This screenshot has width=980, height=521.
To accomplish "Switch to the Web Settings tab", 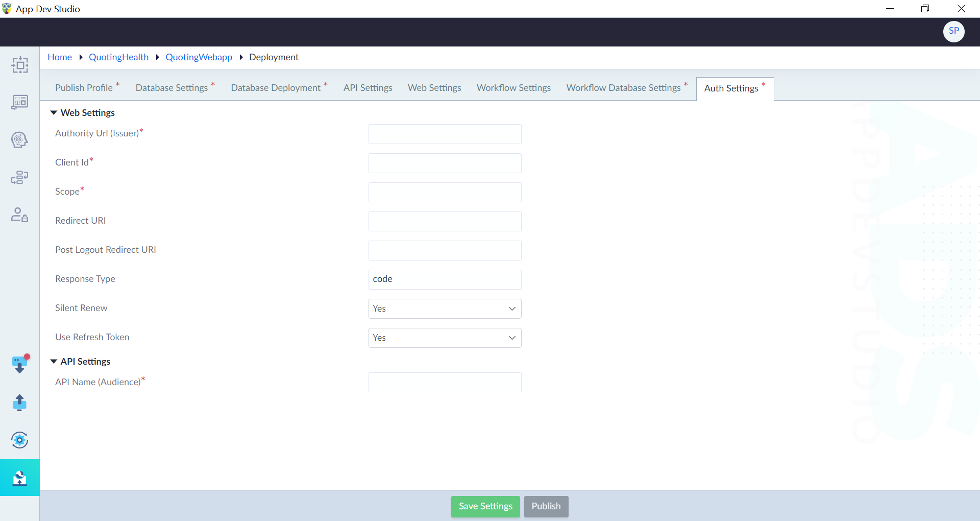I will point(434,88).
